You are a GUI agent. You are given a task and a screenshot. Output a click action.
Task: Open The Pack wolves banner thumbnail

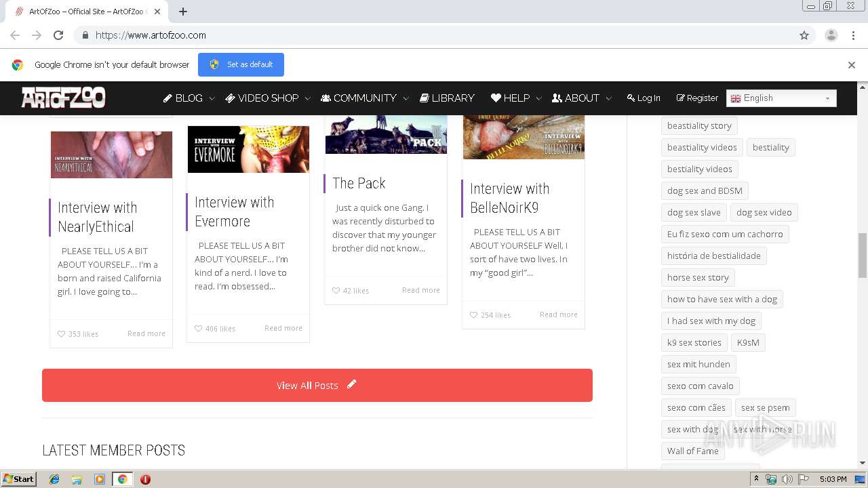pyautogui.click(x=386, y=134)
